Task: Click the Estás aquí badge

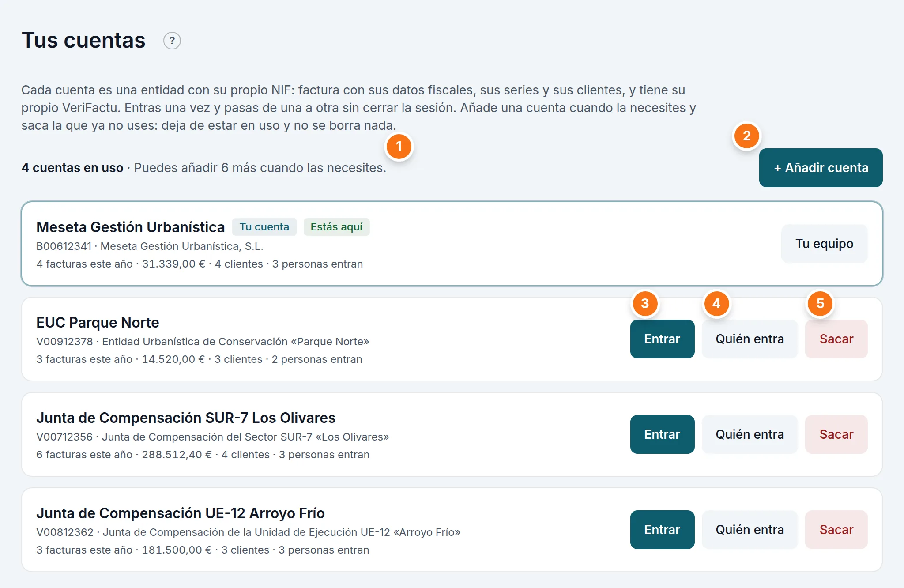Action: tap(336, 227)
